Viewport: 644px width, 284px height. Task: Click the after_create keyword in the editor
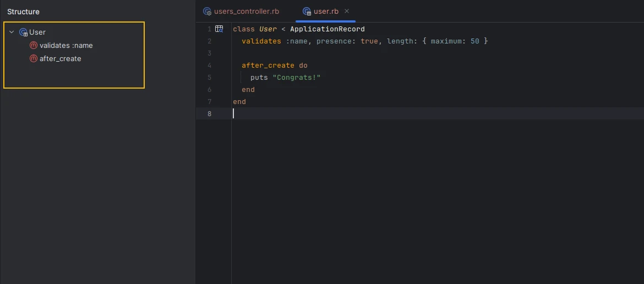tap(268, 65)
